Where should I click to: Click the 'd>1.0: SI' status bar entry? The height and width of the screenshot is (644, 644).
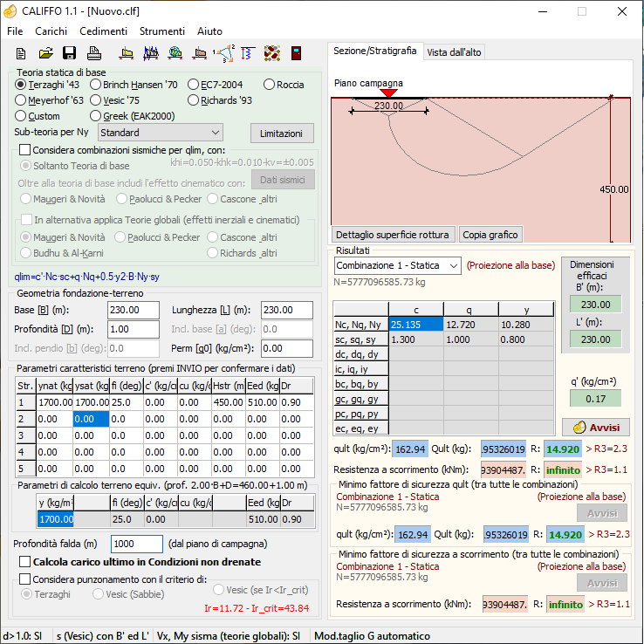(x=23, y=636)
